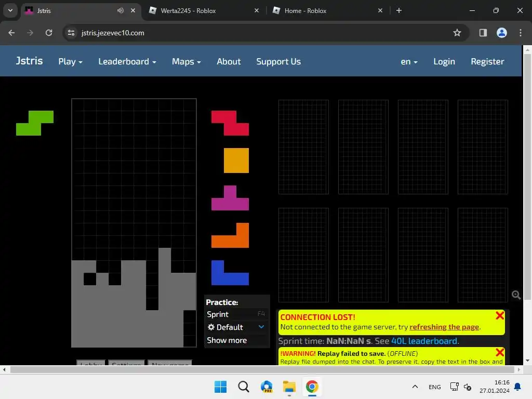Open the en language dropdown

click(409, 61)
